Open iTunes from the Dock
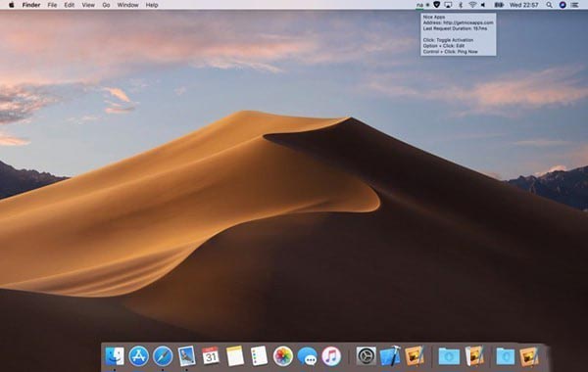 pyautogui.click(x=331, y=356)
